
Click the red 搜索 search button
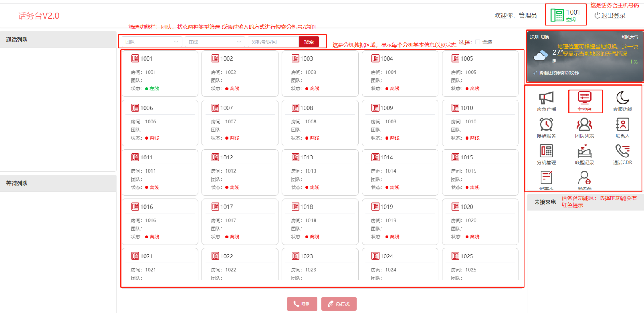(309, 42)
